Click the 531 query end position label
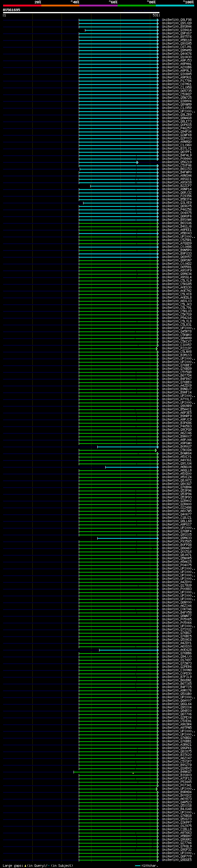Screen dimensions: 197x868 pyautogui.click(x=155, y=15)
